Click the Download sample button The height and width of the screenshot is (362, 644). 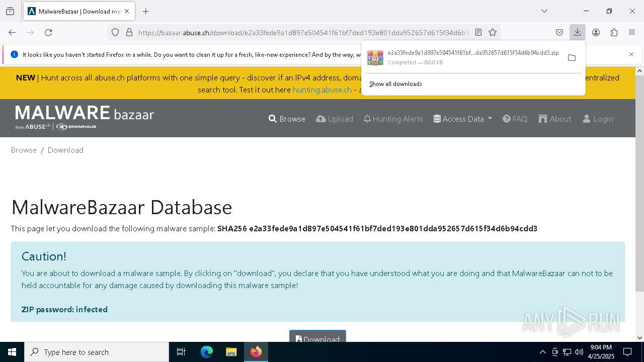(317, 337)
